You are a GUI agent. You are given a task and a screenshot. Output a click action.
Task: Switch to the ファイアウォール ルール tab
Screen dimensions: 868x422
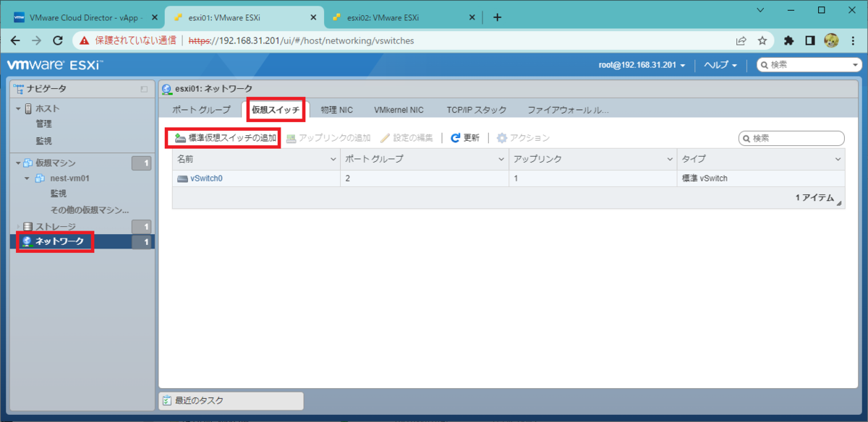point(569,110)
